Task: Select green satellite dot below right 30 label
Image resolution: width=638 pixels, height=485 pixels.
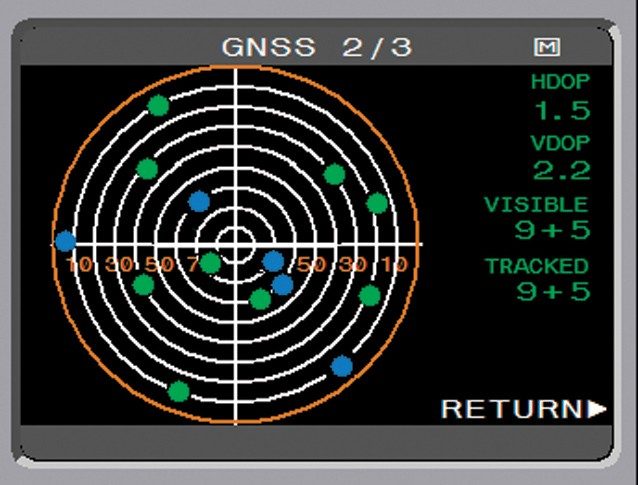Action: coord(370,295)
